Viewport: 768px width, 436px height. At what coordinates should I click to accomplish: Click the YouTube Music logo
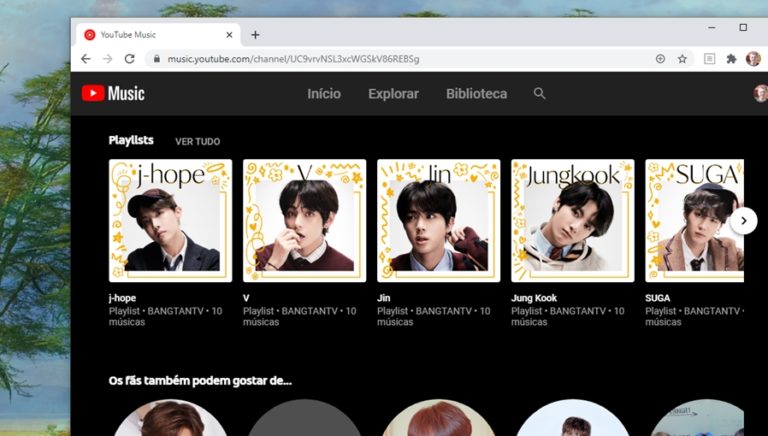click(113, 93)
